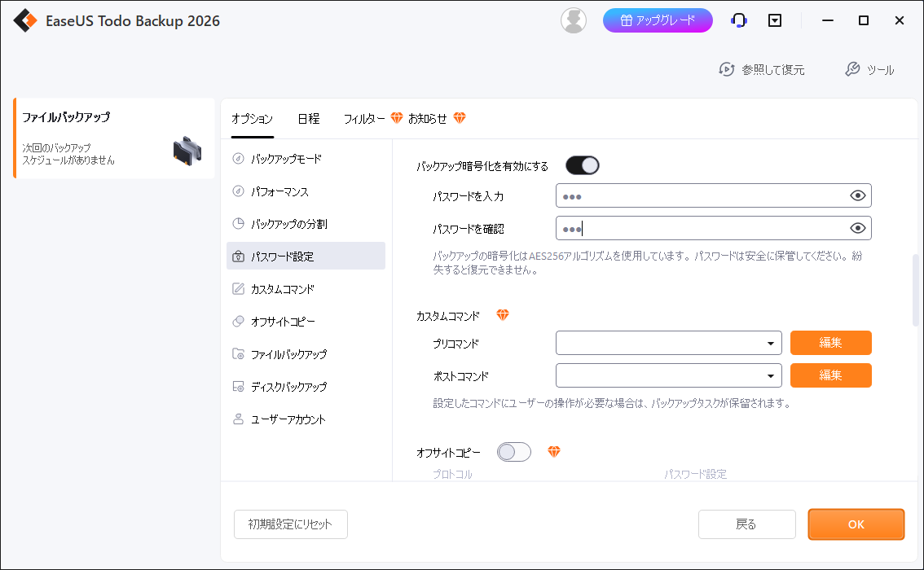Screen dimensions: 924x570
Task: Open the user account avatar
Action: pyautogui.click(x=574, y=20)
